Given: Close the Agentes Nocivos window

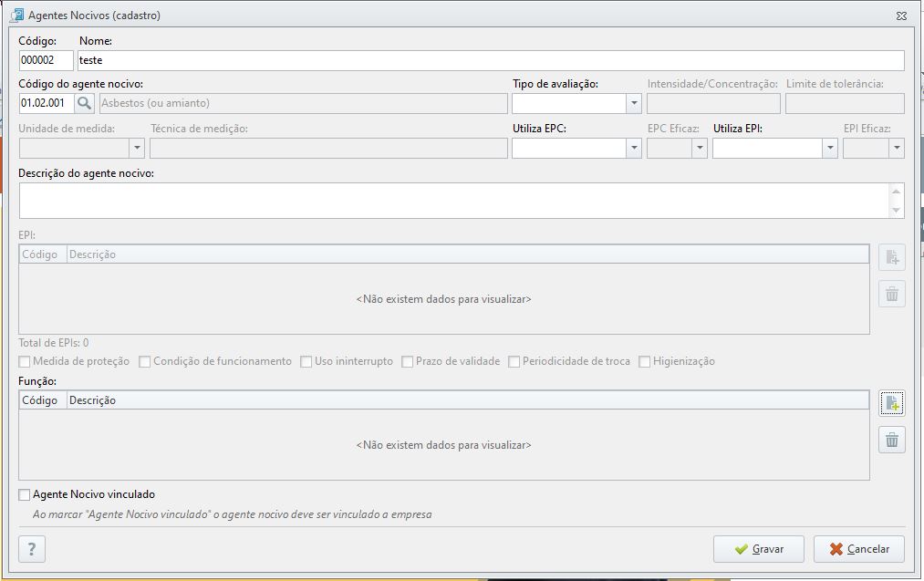Looking at the screenshot, I should [901, 16].
